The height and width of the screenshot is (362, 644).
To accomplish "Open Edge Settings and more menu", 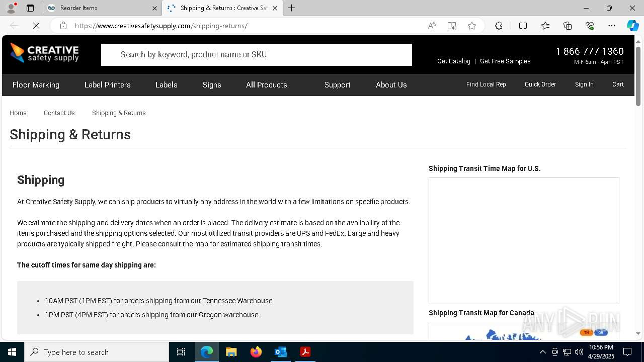I will tap(612, 26).
